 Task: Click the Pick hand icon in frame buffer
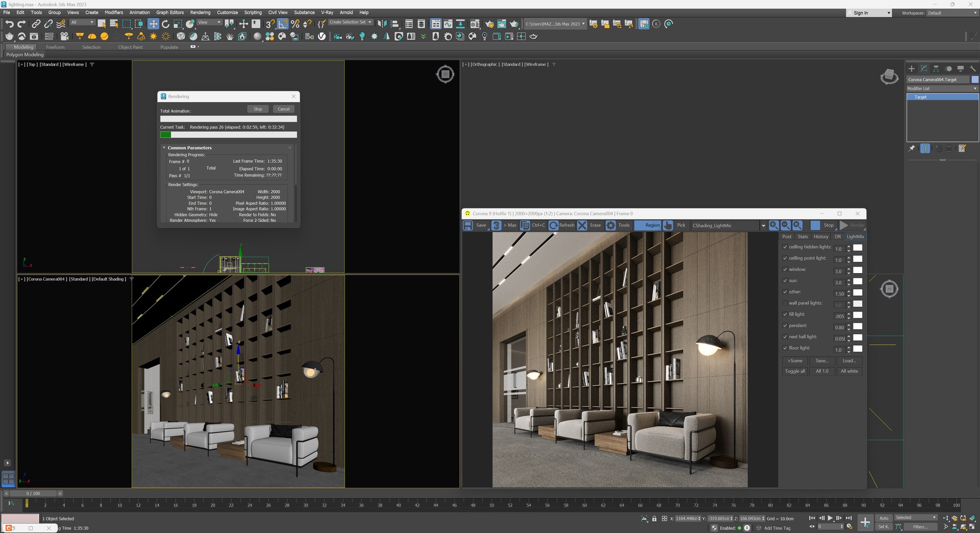[668, 225]
